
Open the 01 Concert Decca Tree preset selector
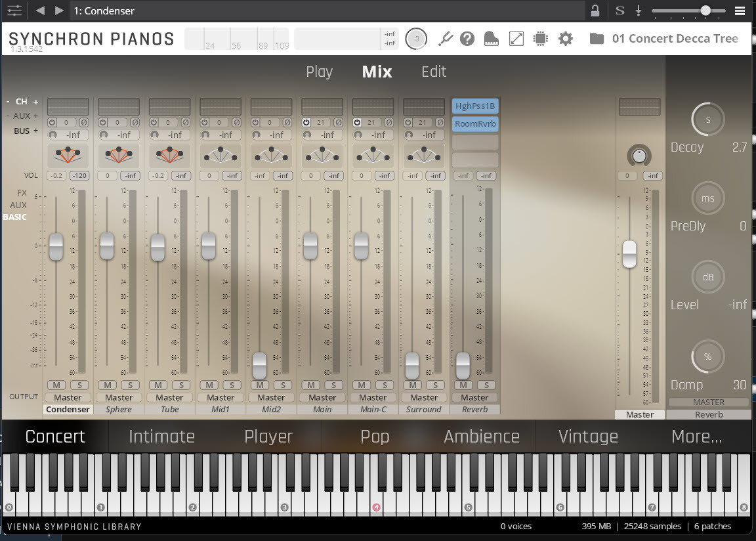[x=675, y=39]
